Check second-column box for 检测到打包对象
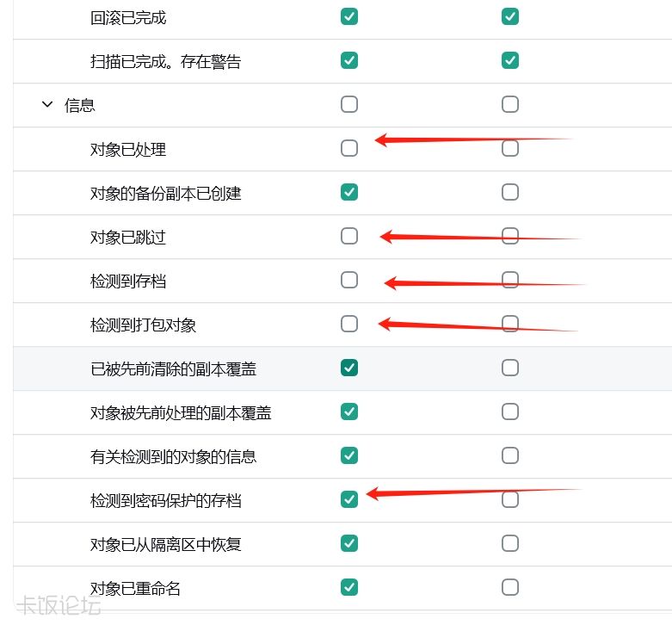 click(510, 324)
